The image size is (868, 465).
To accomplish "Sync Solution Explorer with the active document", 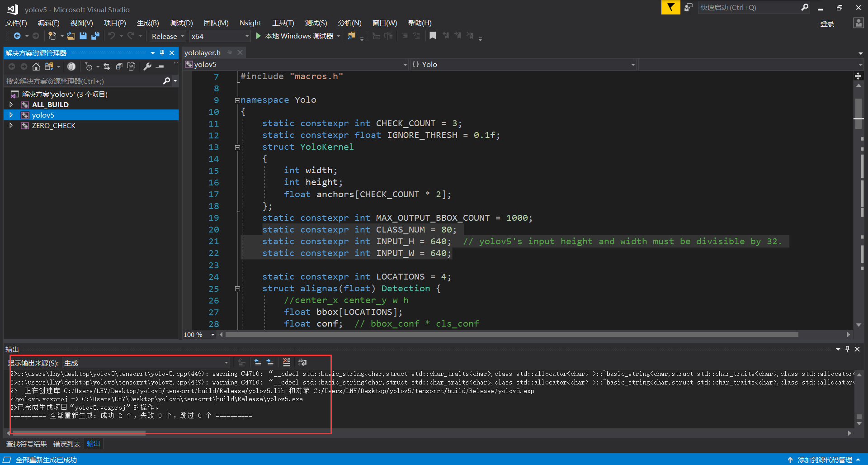I will [107, 66].
